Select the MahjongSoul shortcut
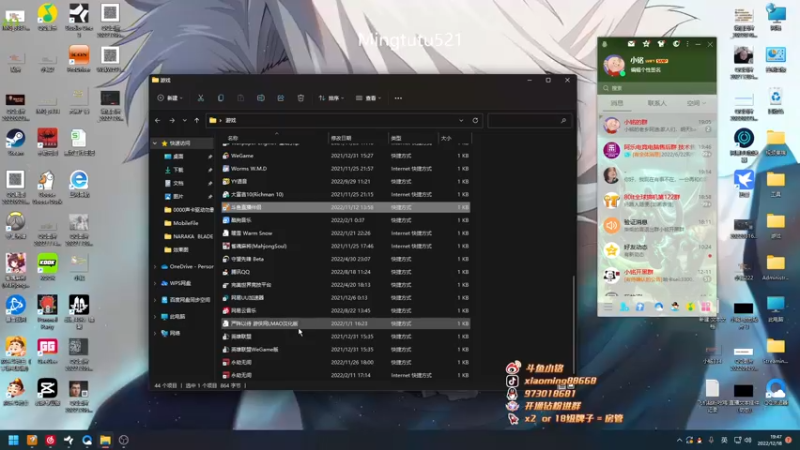The height and width of the screenshot is (450, 800). tap(345, 246)
